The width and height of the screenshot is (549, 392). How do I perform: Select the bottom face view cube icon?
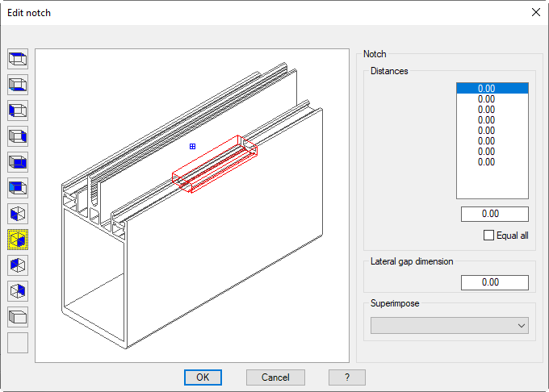pos(18,84)
